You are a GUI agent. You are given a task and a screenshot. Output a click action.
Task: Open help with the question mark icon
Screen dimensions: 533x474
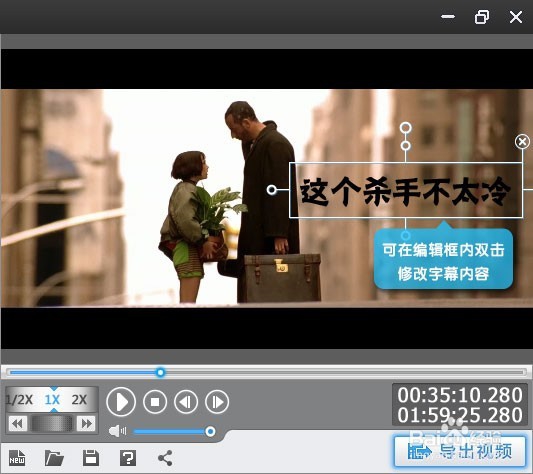pos(128,458)
